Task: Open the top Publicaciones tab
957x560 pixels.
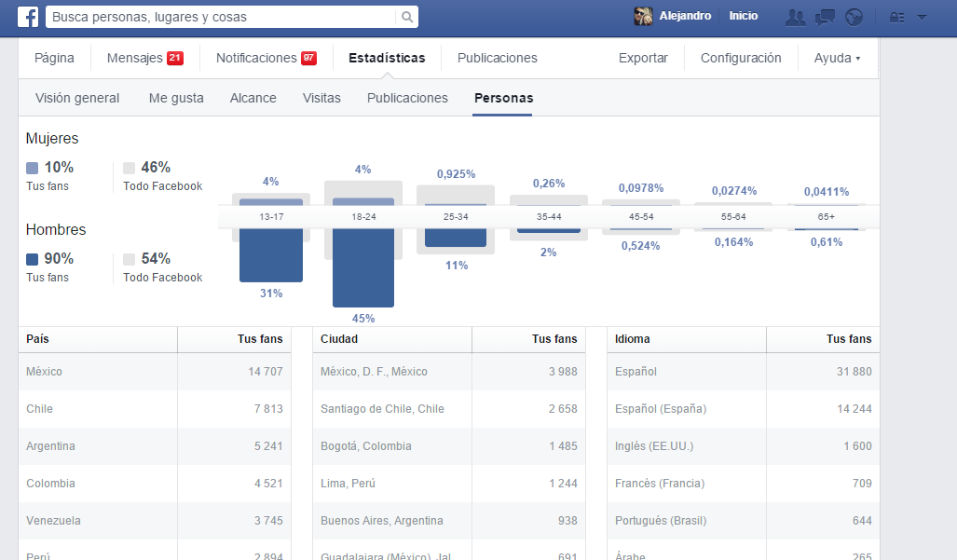Action: click(498, 58)
